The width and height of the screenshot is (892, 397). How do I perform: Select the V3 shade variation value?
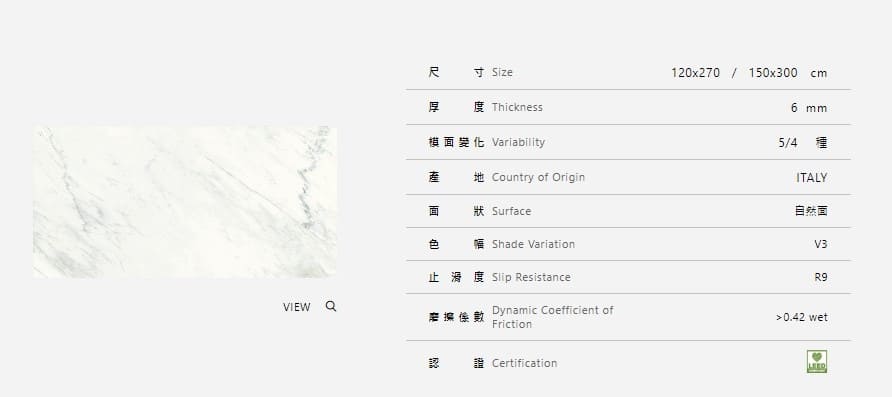tap(820, 244)
